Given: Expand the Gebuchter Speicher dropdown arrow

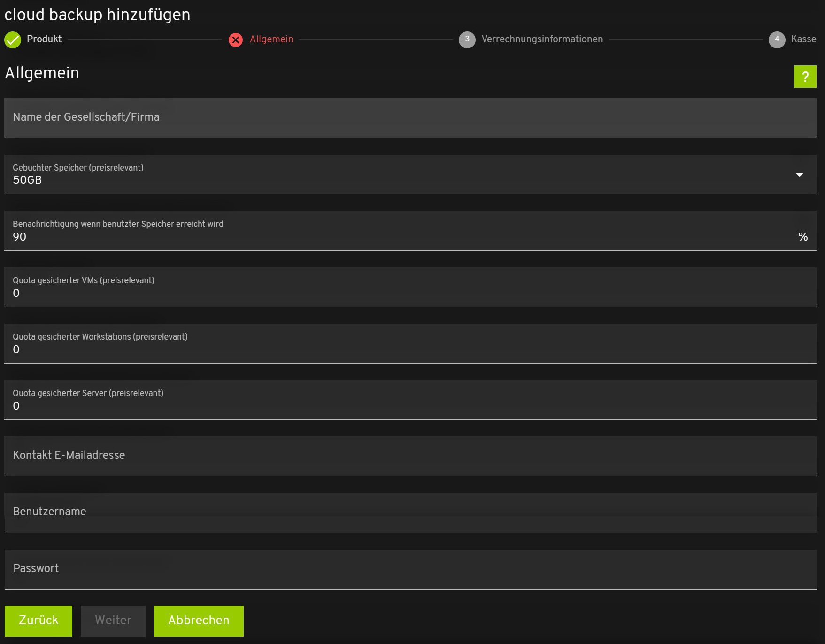Looking at the screenshot, I should tap(800, 175).
